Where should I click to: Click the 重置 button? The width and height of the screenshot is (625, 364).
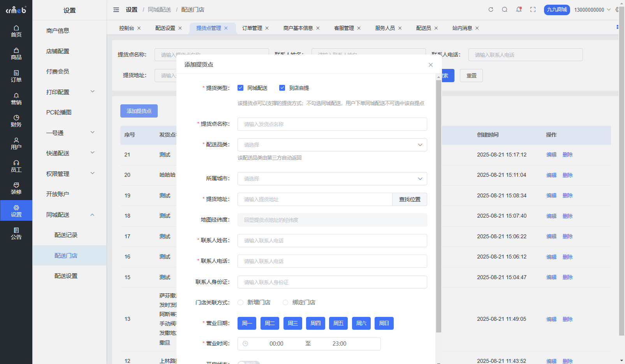tap(472, 76)
